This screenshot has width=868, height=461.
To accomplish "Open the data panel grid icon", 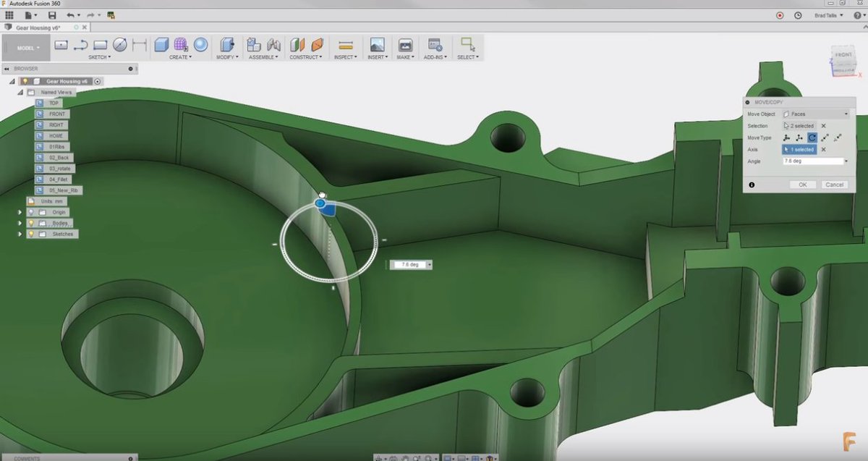I will (x=9, y=14).
